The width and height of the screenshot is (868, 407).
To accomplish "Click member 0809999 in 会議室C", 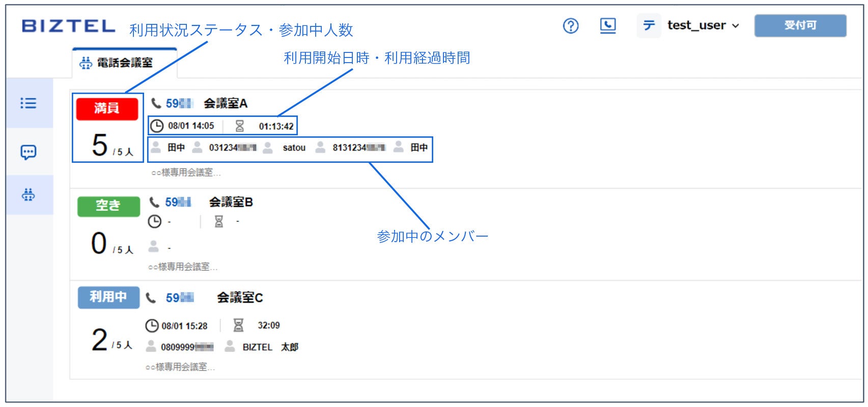I will 187,347.
